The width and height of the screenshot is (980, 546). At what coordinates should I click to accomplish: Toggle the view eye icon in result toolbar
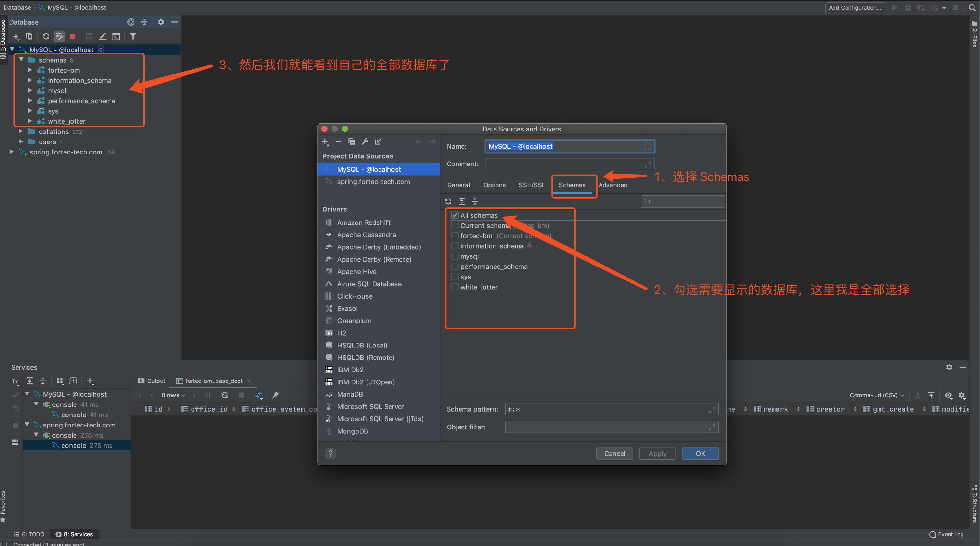pos(949,395)
